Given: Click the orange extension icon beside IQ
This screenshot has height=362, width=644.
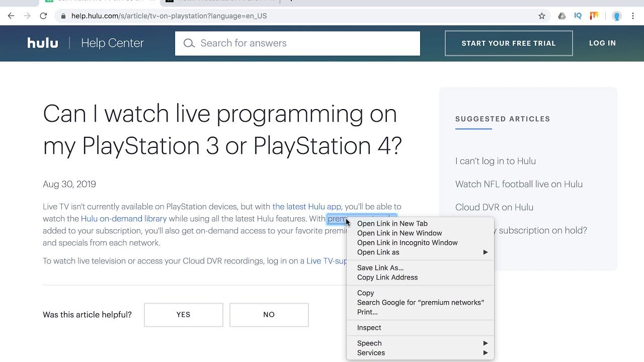Looking at the screenshot, I should pos(594,16).
